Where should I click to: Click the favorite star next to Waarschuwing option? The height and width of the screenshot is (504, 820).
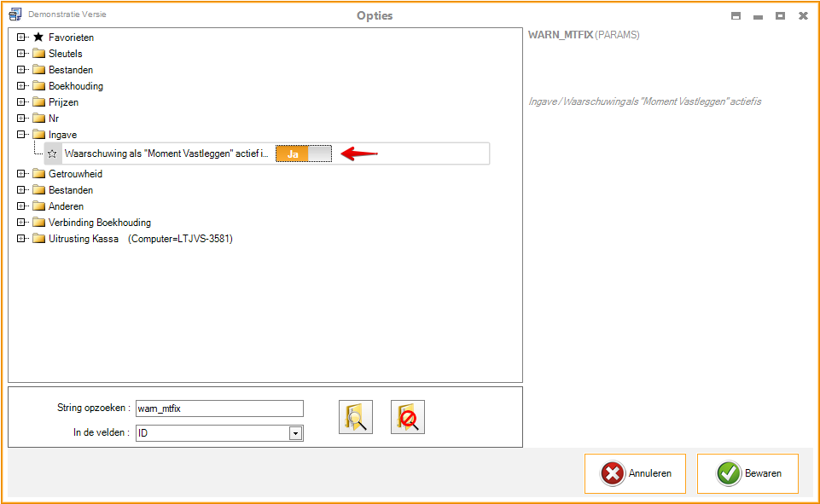pos(53,154)
